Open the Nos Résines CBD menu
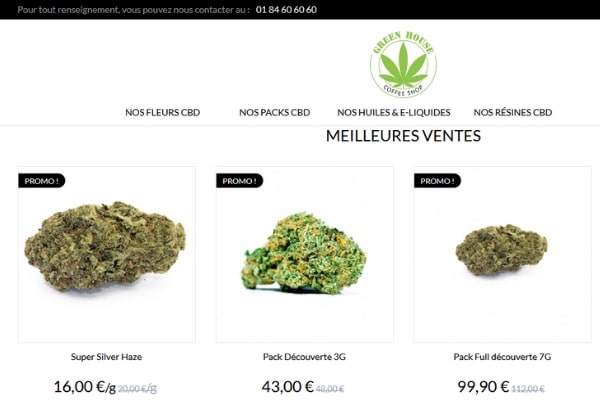Image resolution: width=600 pixels, height=400 pixels. tap(513, 113)
